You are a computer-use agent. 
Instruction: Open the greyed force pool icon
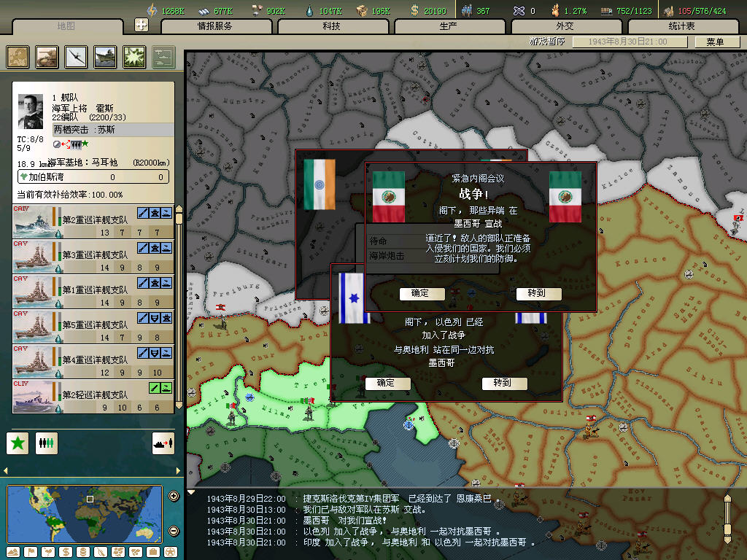click(163, 57)
